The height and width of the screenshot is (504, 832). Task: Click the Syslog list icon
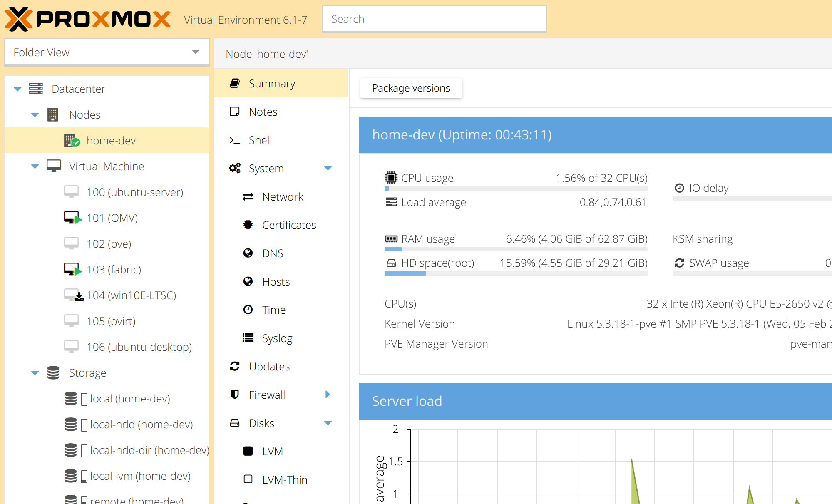248,338
